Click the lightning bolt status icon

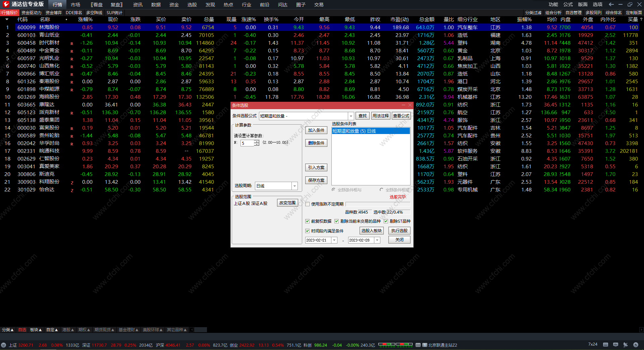click(636, 345)
